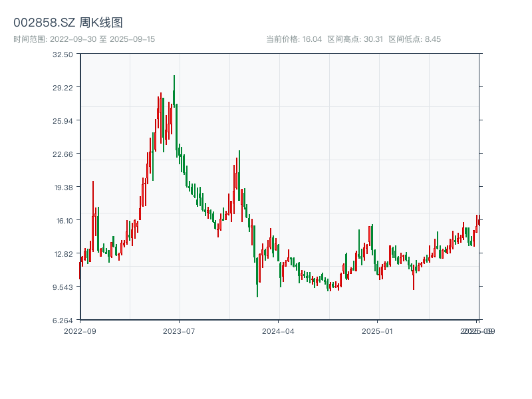Screen dimensions: 532x399
Task: Click y-axis value 25.94
Action: click(x=63, y=121)
